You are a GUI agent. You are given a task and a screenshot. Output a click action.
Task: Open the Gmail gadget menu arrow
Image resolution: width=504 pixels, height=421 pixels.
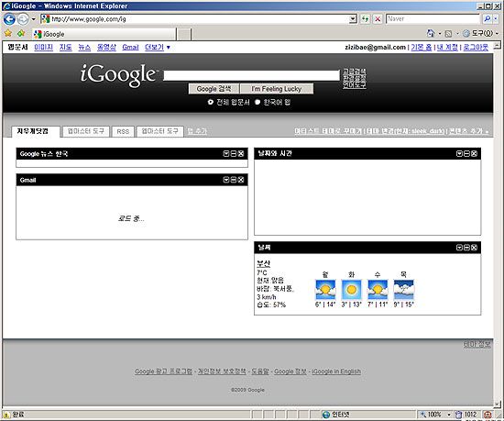click(226, 180)
